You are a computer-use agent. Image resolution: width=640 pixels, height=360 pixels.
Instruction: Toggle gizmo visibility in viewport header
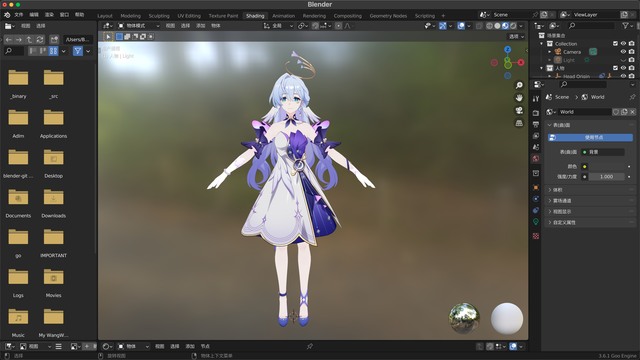click(443, 26)
